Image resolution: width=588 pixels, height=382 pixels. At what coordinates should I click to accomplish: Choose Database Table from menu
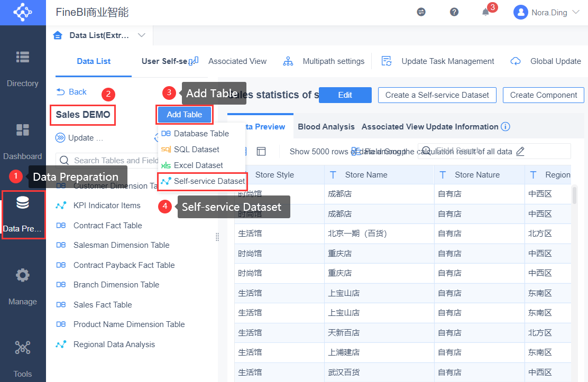(x=201, y=134)
